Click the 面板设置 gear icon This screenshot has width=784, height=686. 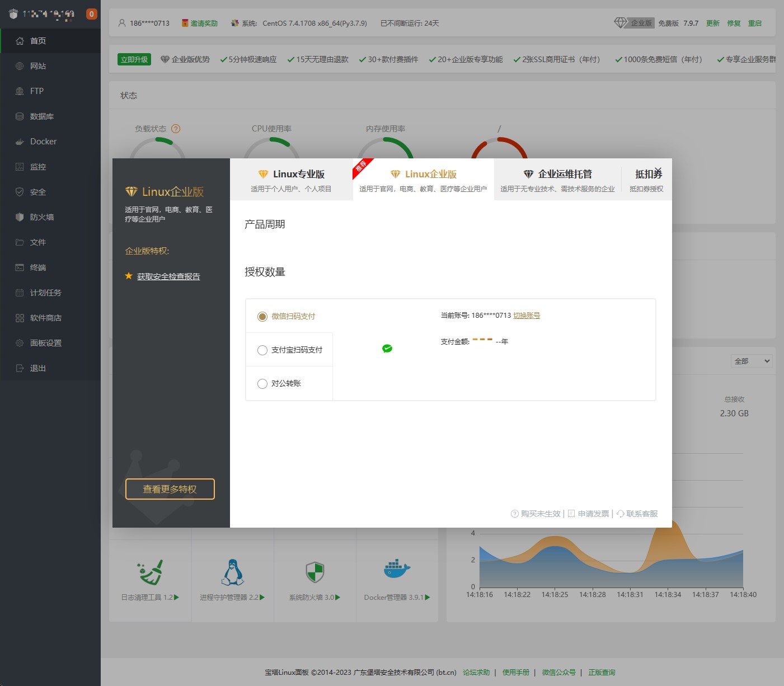click(x=20, y=343)
